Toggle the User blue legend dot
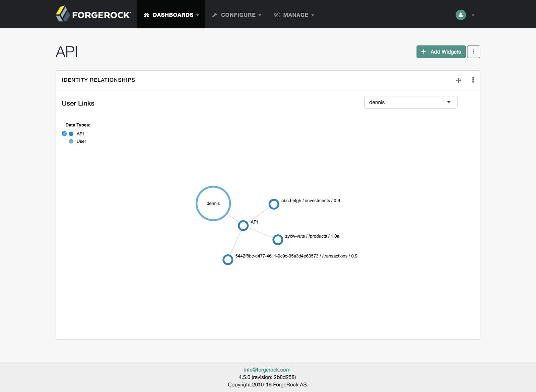This screenshot has width=536, height=392. pyautogui.click(x=71, y=141)
